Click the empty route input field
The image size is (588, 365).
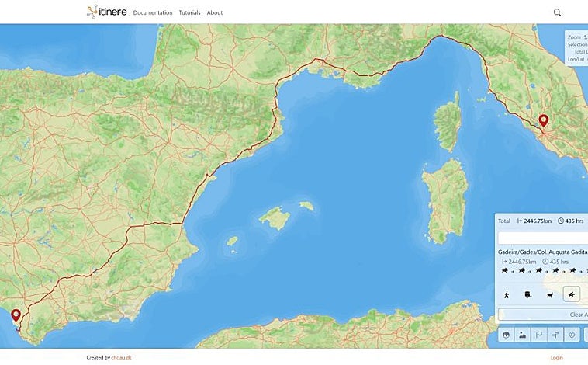[x=543, y=238]
